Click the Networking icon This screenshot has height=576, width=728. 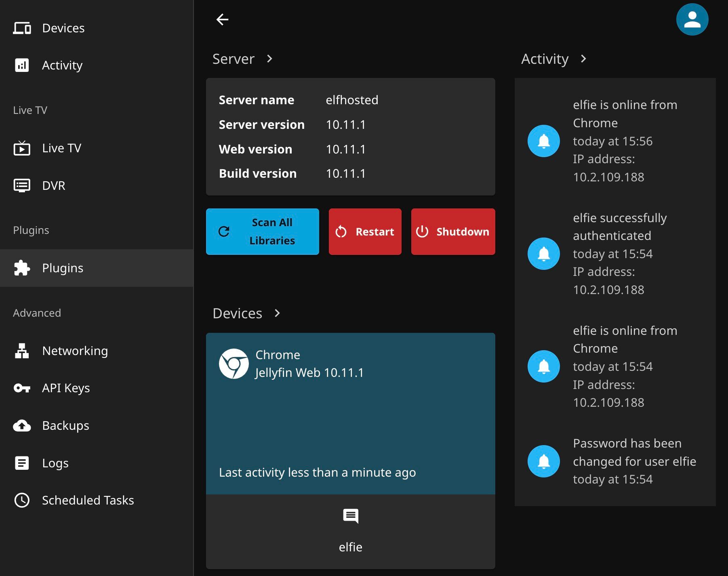[22, 351]
